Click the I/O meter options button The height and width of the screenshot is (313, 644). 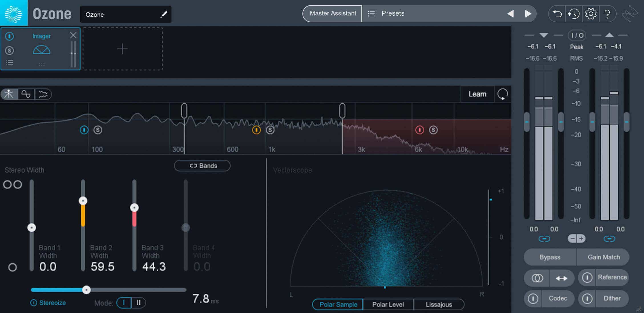(577, 35)
